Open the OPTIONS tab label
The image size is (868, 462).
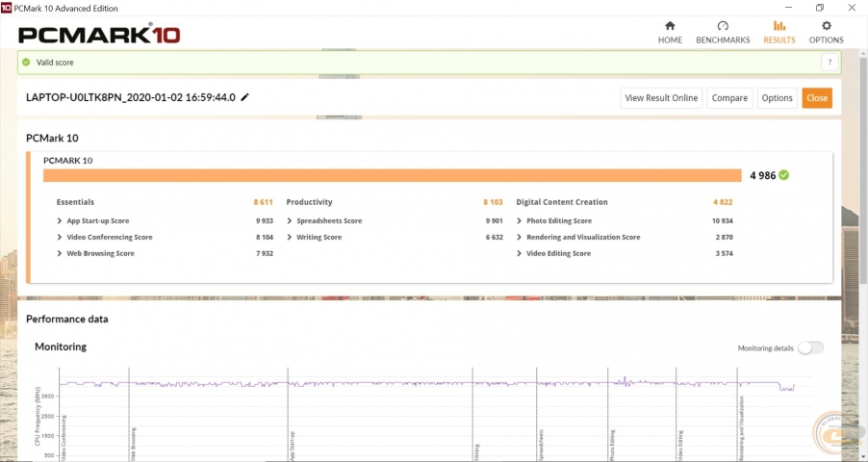point(827,39)
